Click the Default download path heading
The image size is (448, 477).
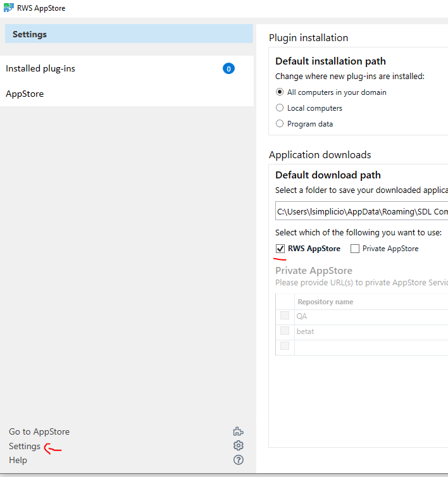point(328,175)
